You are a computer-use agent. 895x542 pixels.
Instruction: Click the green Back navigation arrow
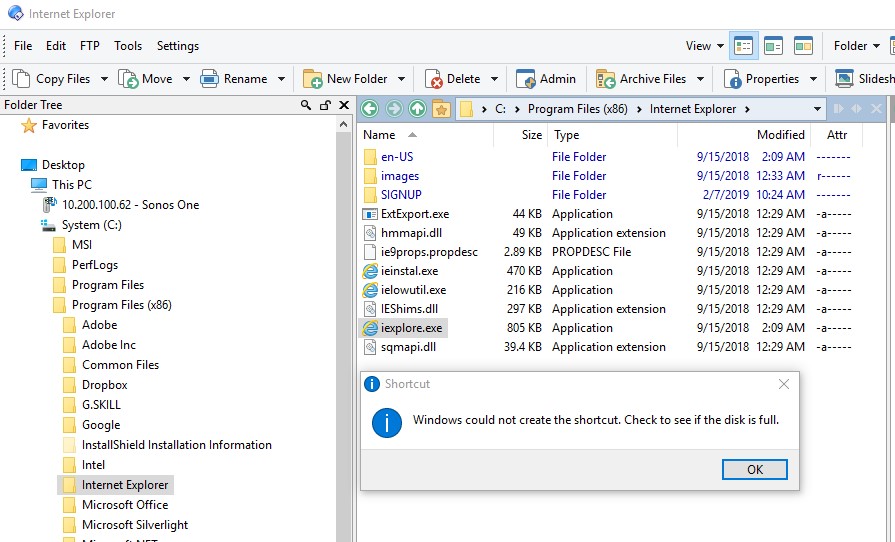[370, 108]
